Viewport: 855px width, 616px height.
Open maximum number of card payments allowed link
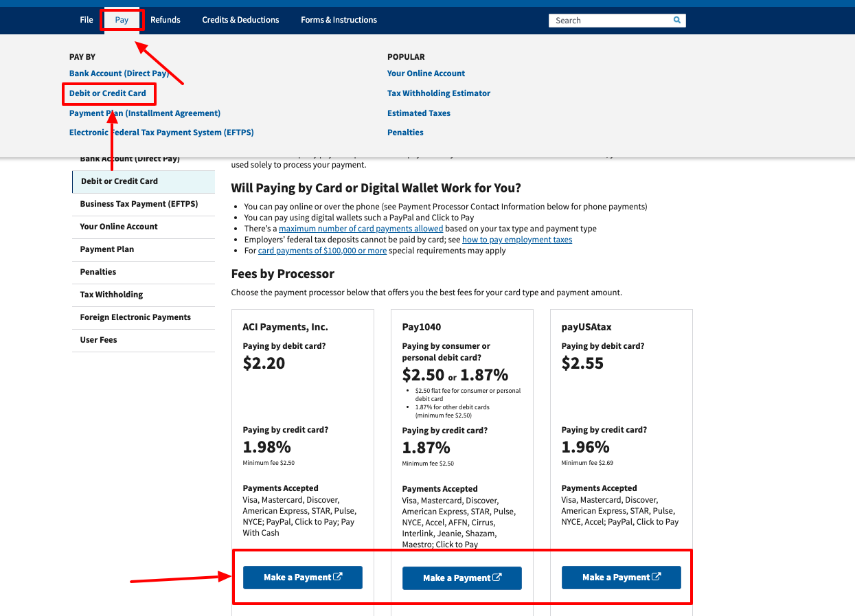(x=361, y=228)
